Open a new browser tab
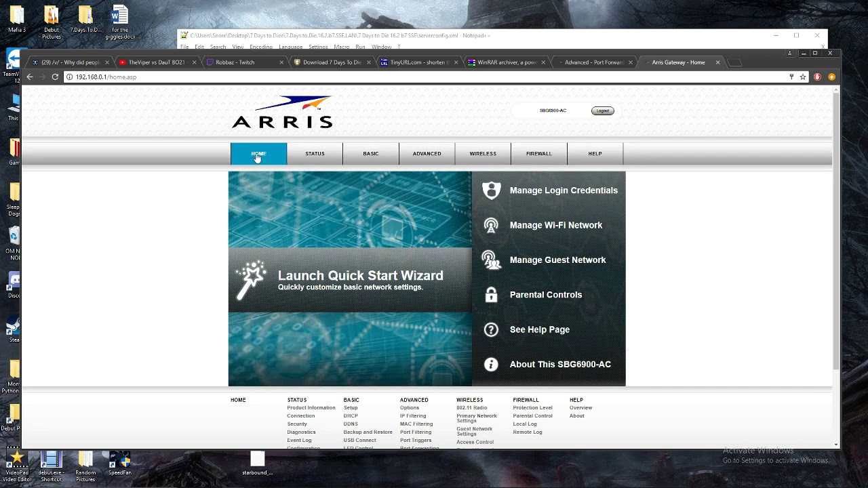This screenshot has width=868, height=488. (x=736, y=62)
